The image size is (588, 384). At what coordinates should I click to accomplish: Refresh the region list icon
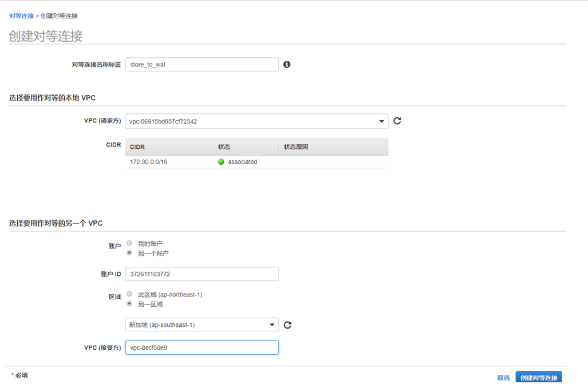coord(288,325)
